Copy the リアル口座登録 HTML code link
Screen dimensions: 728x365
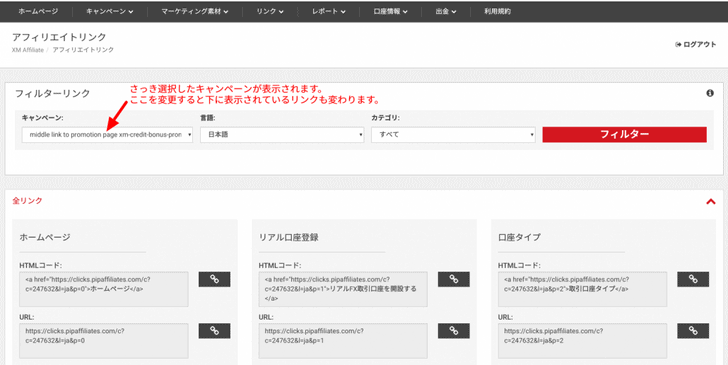454,279
